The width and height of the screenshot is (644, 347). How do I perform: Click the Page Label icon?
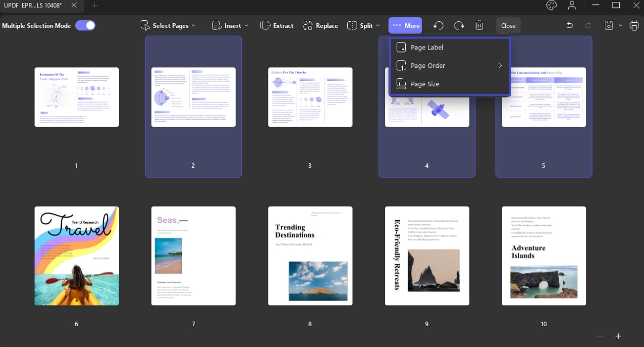coord(401,48)
